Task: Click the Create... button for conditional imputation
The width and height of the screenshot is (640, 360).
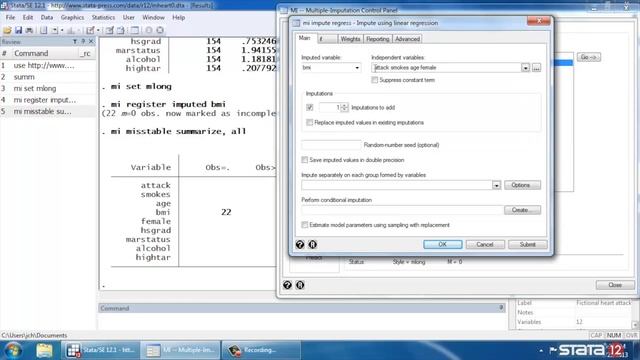Action: 522,210
